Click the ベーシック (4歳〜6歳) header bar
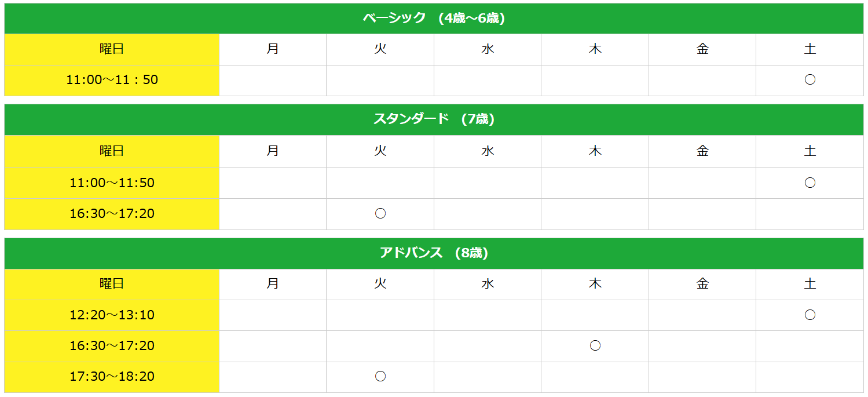 click(x=434, y=19)
